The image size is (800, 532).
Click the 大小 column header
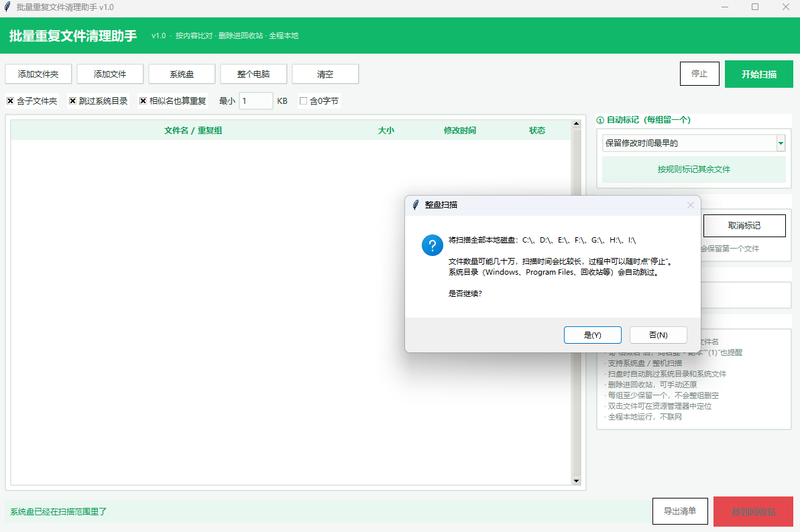pos(386,131)
